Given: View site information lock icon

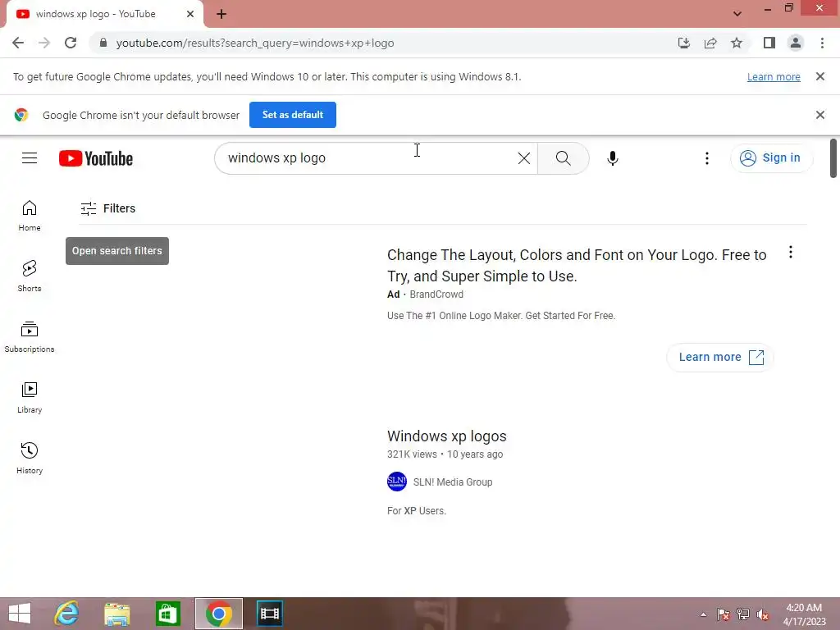Looking at the screenshot, I should (103, 43).
